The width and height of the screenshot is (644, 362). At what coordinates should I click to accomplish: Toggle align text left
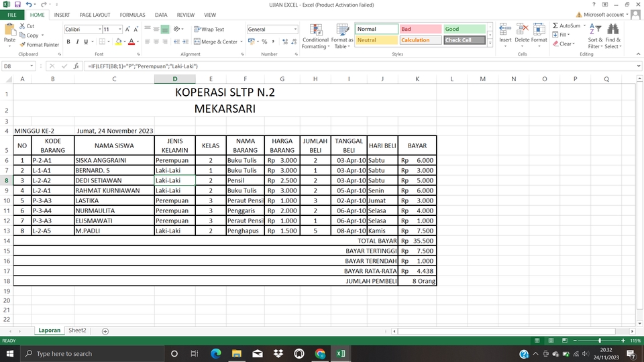(148, 42)
